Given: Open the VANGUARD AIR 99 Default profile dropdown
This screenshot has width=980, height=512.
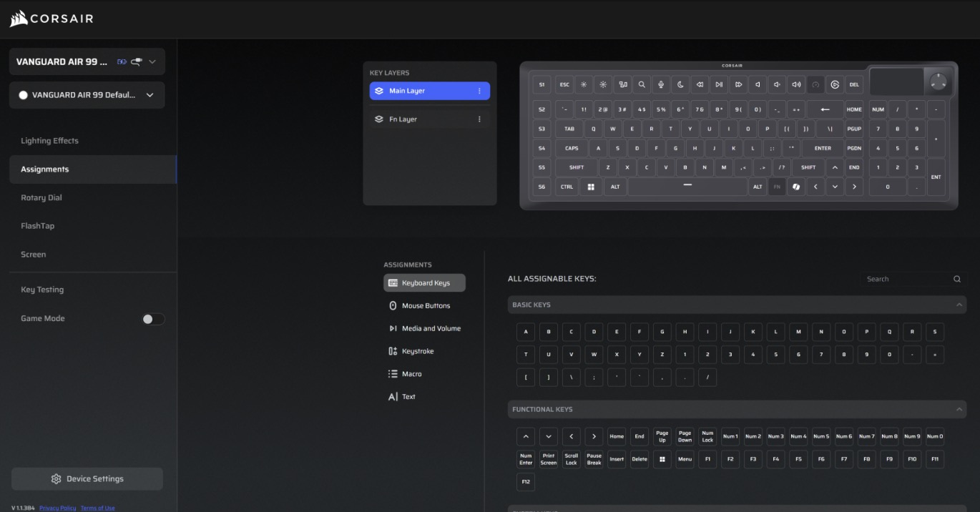Looking at the screenshot, I should [x=87, y=95].
